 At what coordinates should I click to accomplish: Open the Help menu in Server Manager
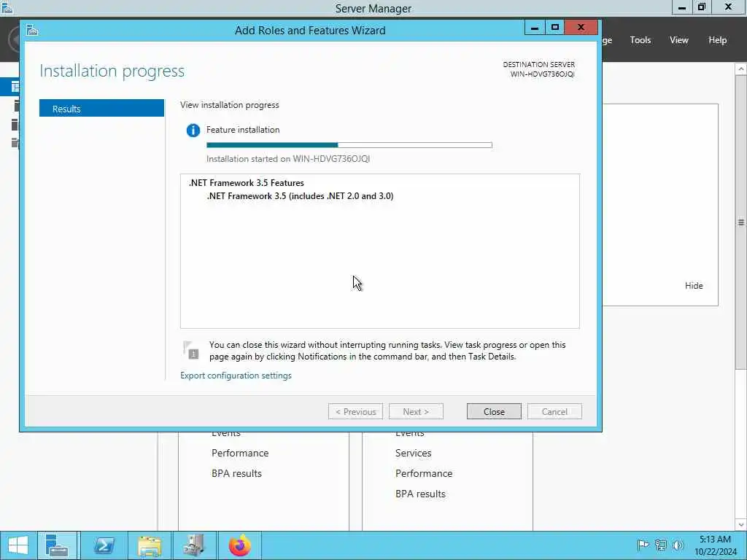(717, 40)
